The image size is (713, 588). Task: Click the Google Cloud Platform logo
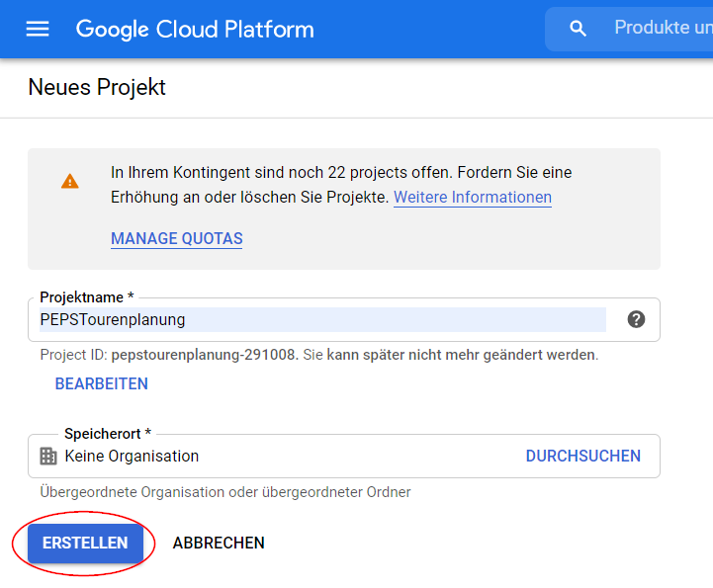click(x=195, y=29)
